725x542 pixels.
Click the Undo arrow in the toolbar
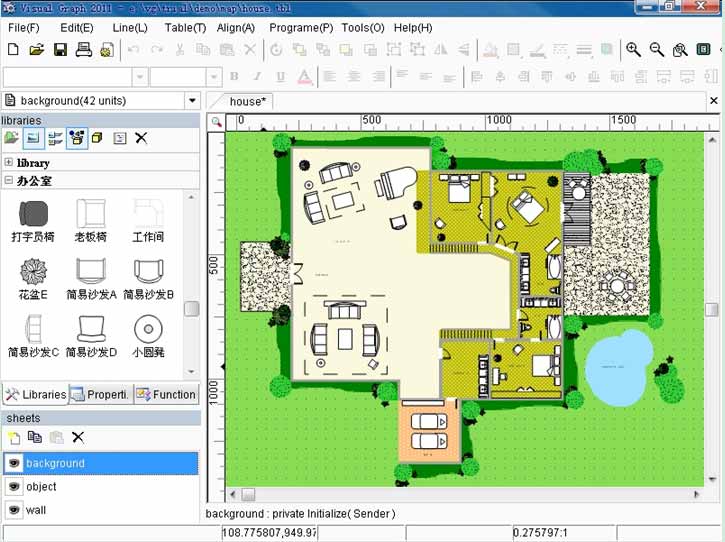click(x=134, y=49)
